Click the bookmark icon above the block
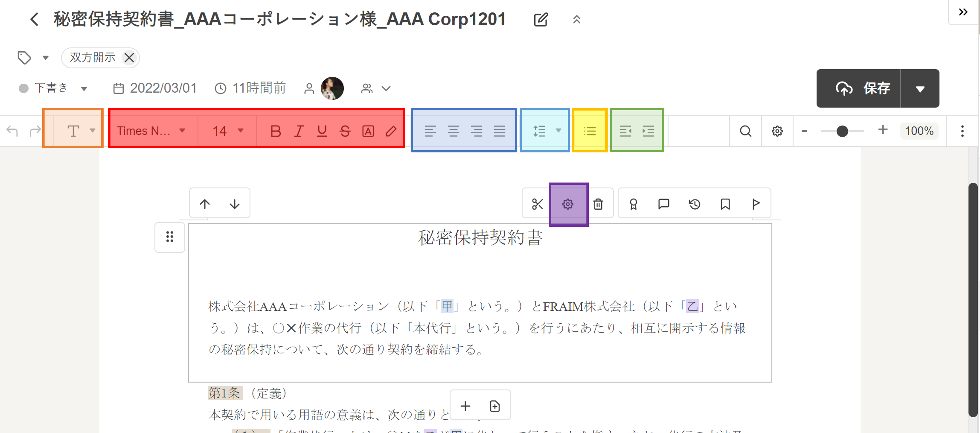 725,204
